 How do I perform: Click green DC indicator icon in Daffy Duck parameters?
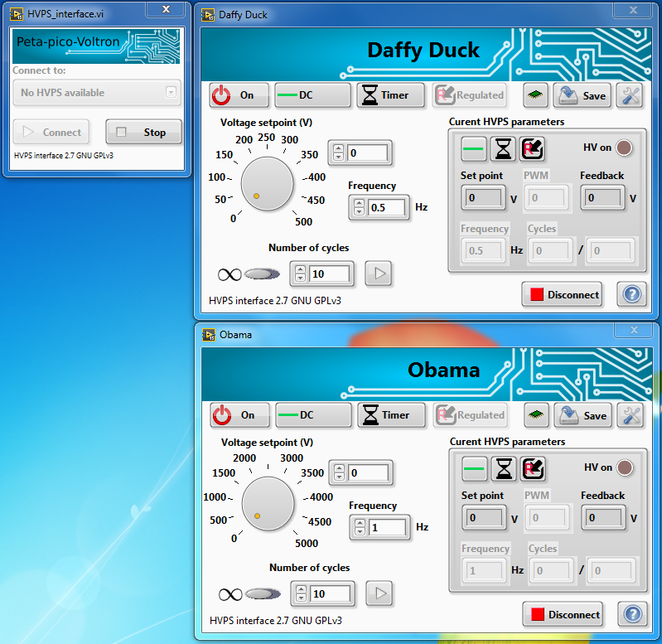click(473, 148)
